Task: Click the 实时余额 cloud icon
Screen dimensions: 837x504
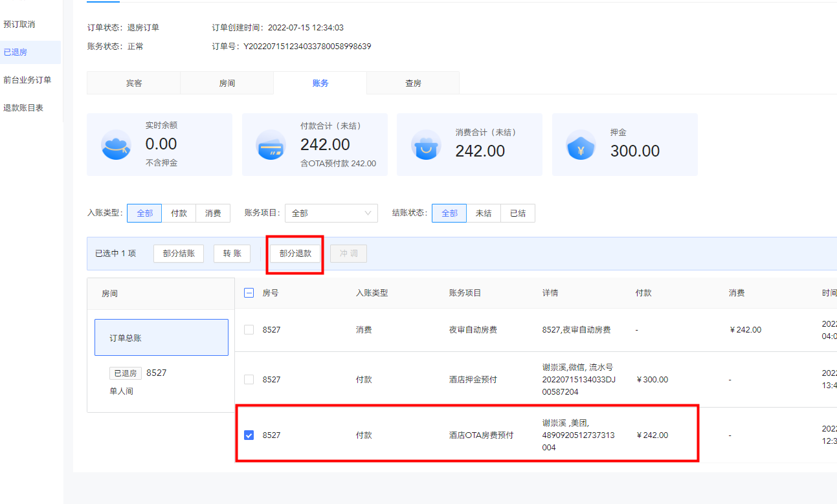Action: pyautogui.click(x=117, y=144)
